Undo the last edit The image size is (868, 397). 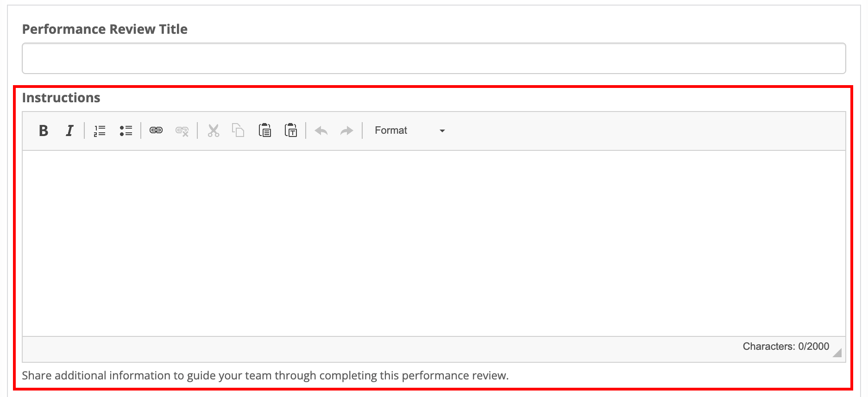point(321,131)
